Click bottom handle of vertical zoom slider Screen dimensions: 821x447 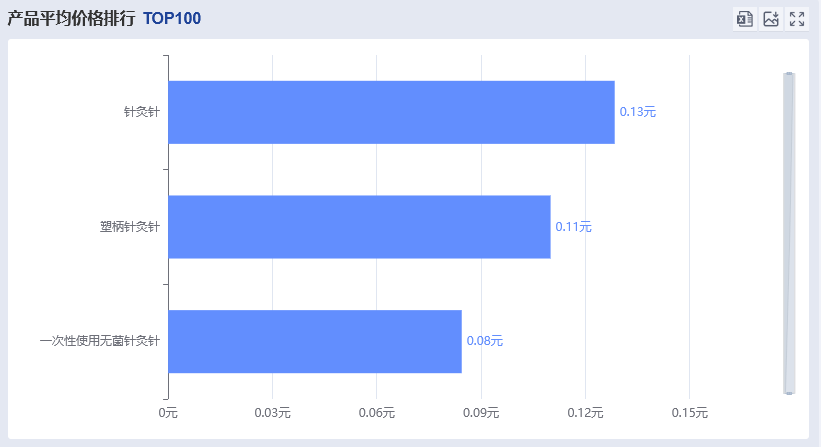click(789, 392)
